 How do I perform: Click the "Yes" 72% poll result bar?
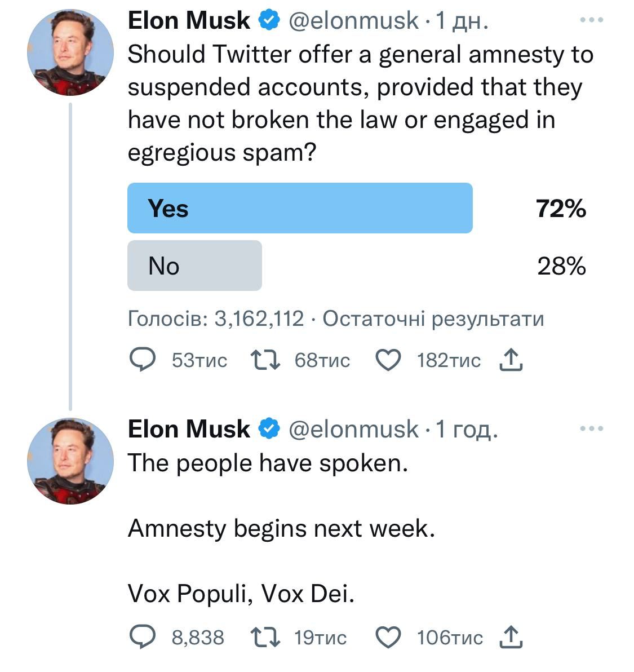pyautogui.click(x=300, y=208)
